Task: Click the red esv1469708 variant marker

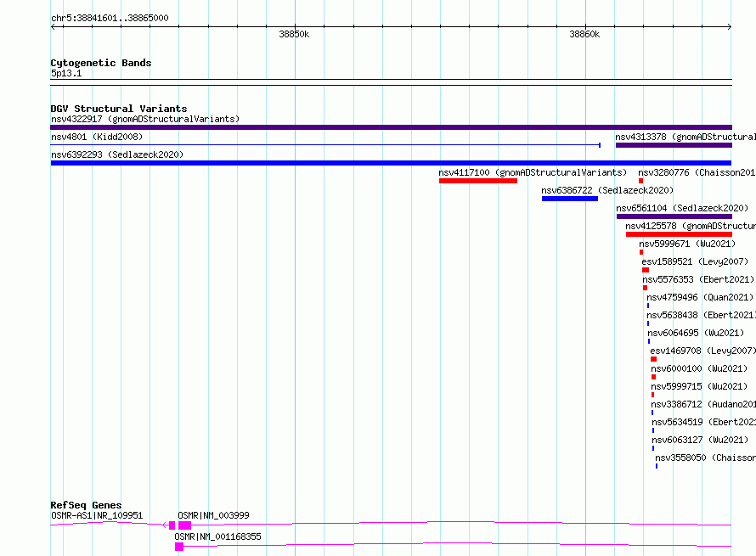Action: [653, 359]
